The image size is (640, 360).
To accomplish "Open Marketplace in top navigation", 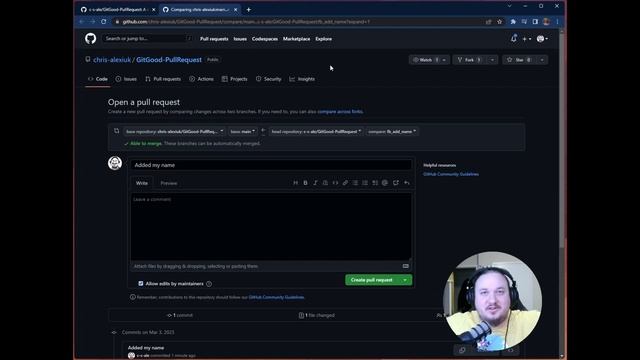I will coord(296,39).
